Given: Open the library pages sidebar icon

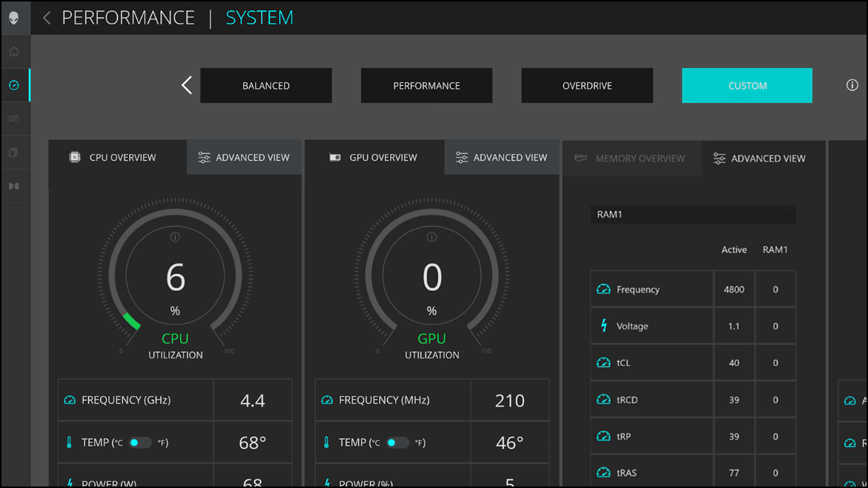Looking at the screenshot, I should (14, 153).
